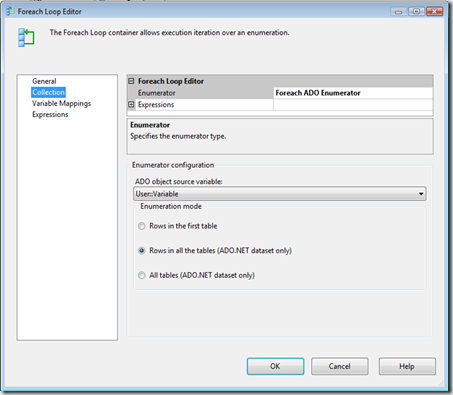Click the Enumeration mode group label
The image size is (453, 395).
171,206
